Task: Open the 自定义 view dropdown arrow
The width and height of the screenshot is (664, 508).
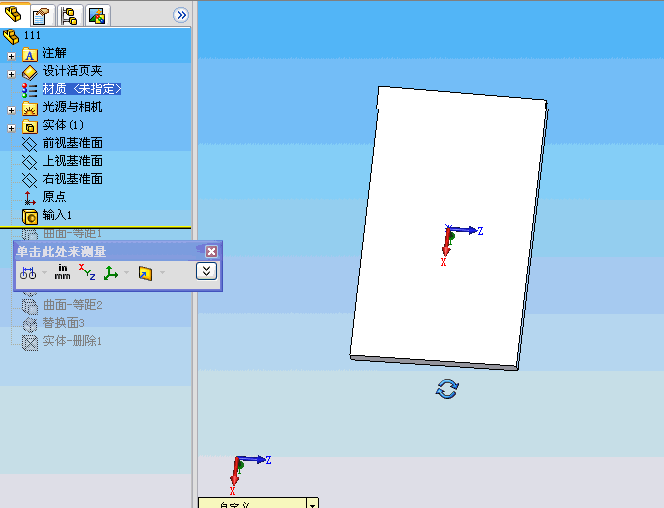Action: 312,504
